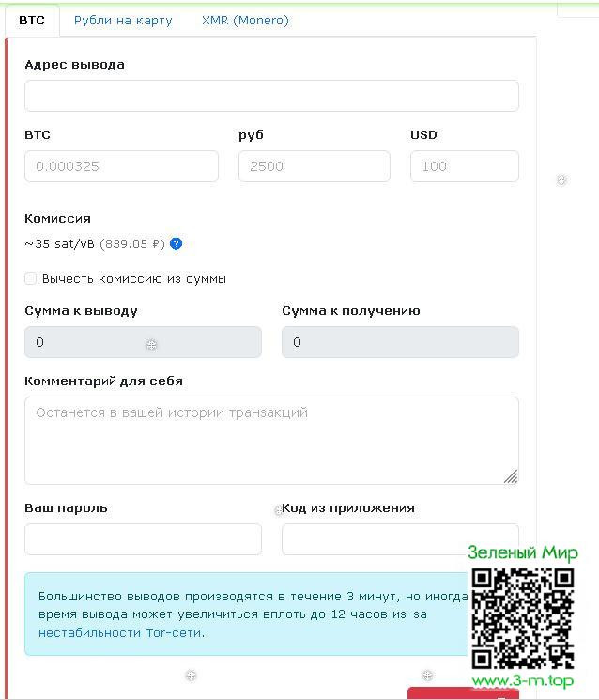Click the 'Комментарий для себя' text area
This screenshot has width=599, height=700.
(x=271, y=440)
